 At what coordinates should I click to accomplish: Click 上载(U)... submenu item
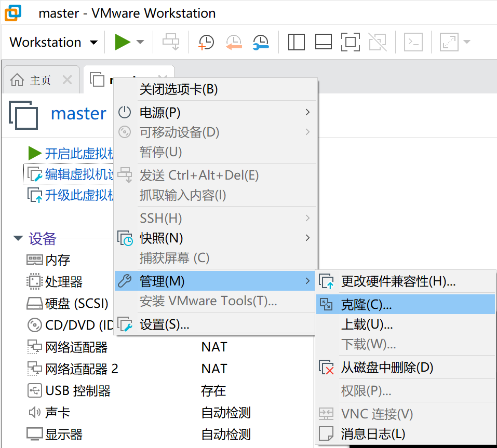tap(406, 324)
